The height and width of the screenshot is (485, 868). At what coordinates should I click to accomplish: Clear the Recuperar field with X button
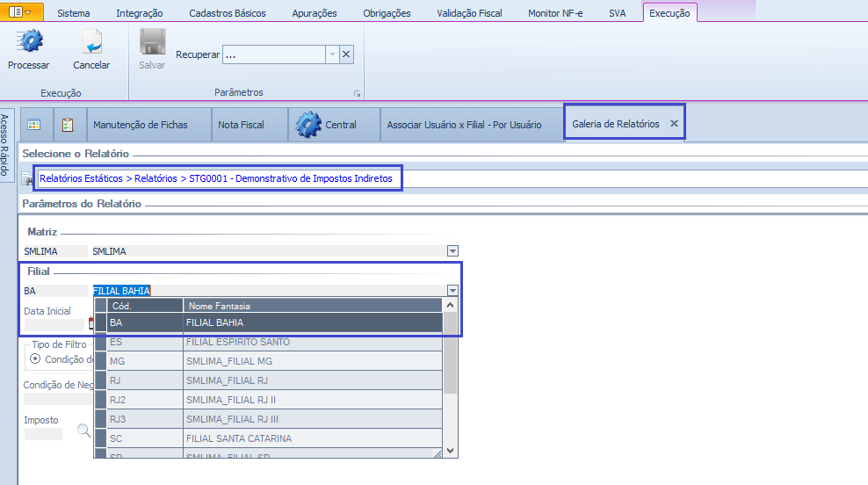pos(346,54)
